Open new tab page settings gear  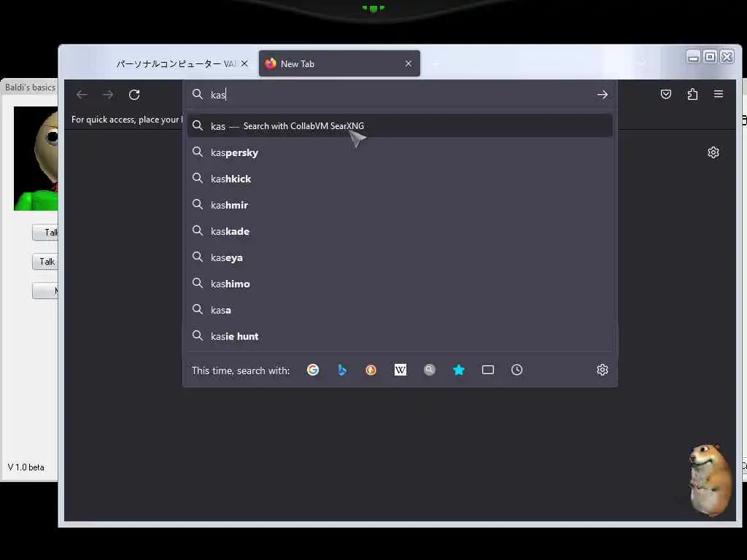(713, 152)
